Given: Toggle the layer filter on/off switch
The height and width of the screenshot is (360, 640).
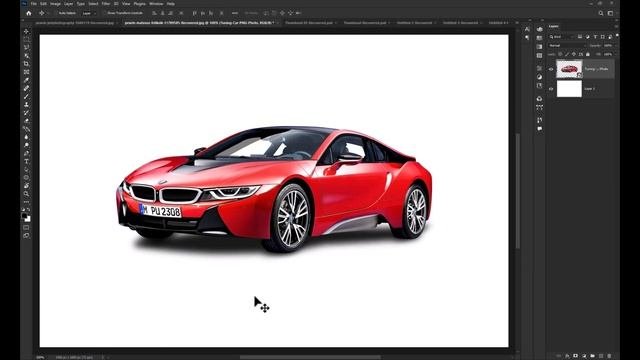Looking at the screenshot, I should click(617, 36).
